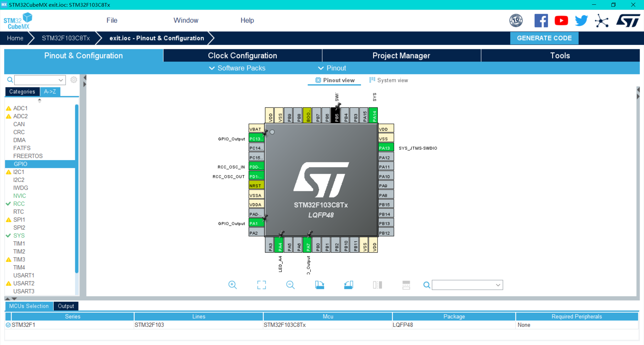The height and width of the screenshot is (345, 644).
Task: Rotate the chip clockwise
Action: [x=319, y=285]
